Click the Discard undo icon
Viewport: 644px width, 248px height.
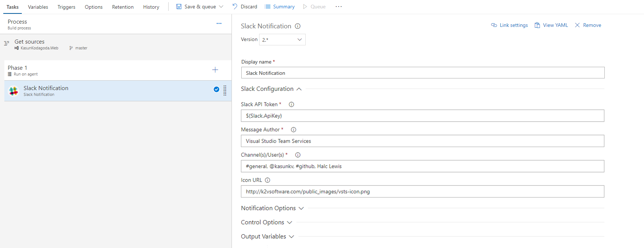(235, 7)
